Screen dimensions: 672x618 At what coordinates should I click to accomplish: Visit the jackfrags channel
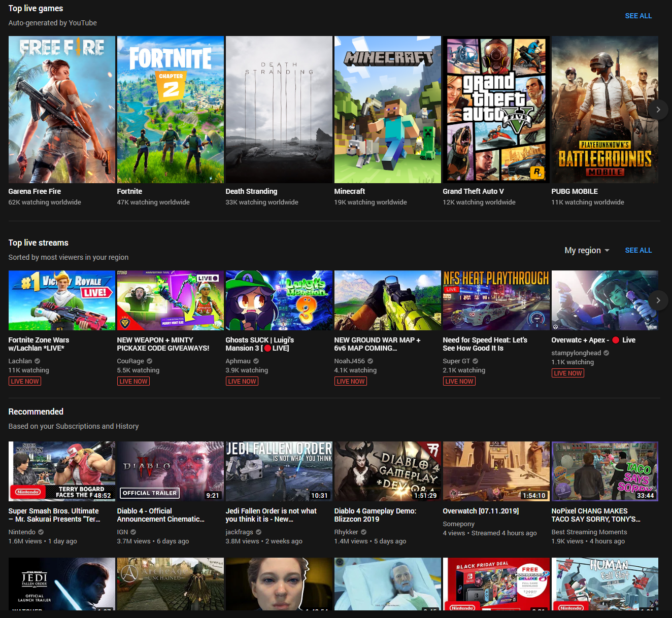tap(240, 532)
